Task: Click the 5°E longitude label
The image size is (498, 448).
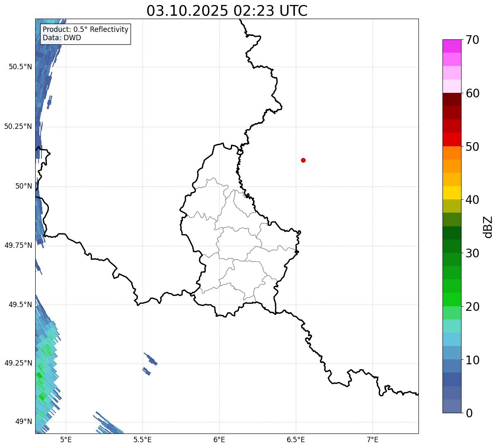Action: (x=66, y=439)
